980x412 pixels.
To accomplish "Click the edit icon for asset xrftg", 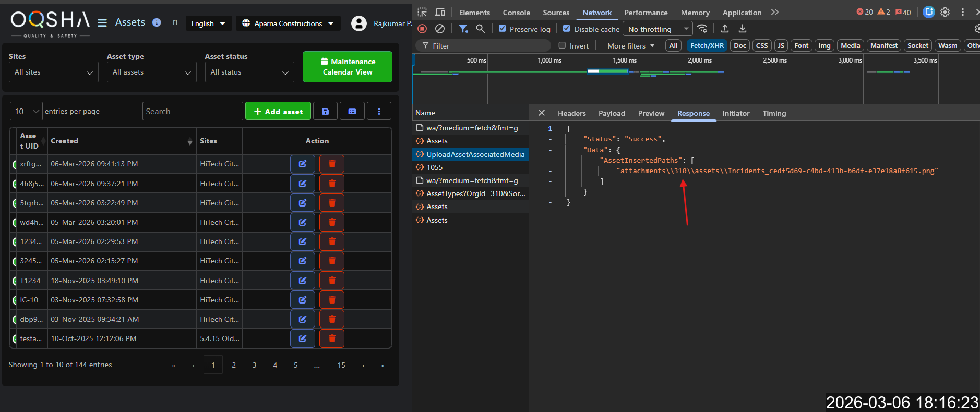I will pyautogui.click(x=302, y=164).
